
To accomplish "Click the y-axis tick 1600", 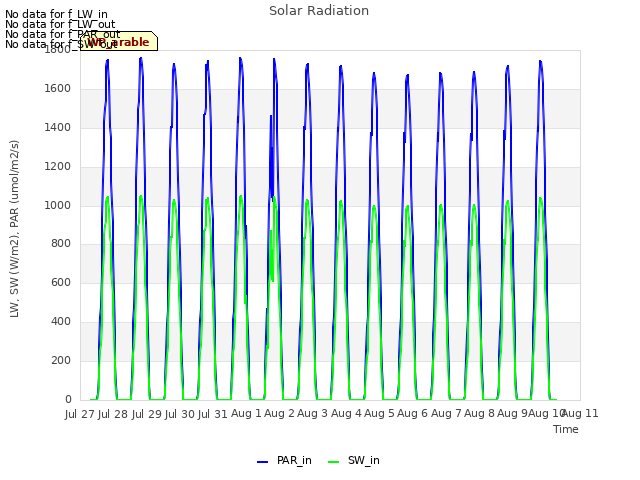I will (x=58, y=89).
